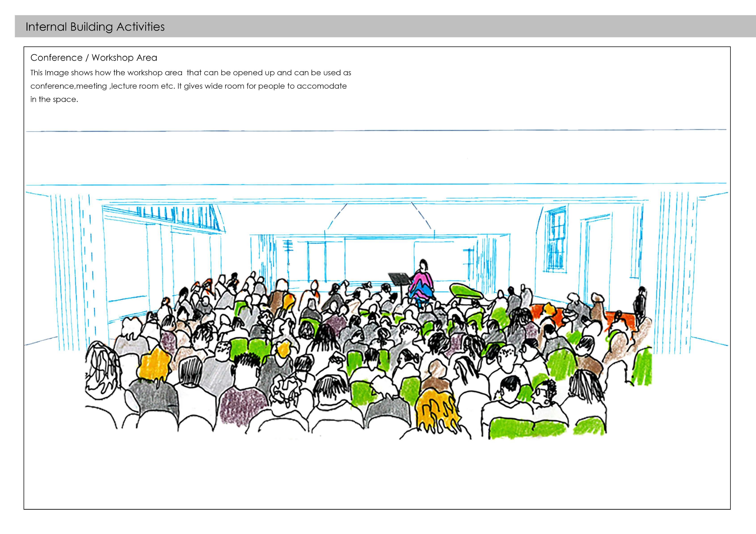Image resolution: width=756 pixels, height=534 pixels.
Task: Click the speaker in the pink and blue outfit
Action: (x=421, y=284)
